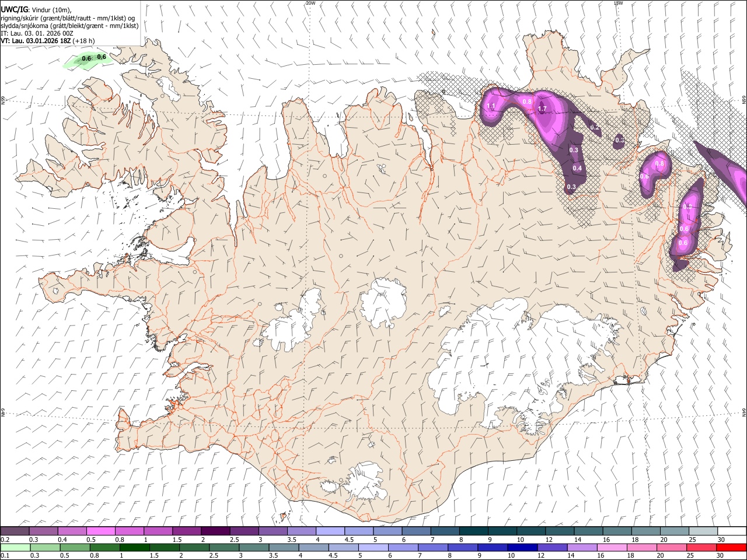Click the 66N latitude label on right edge

[744, 100]
